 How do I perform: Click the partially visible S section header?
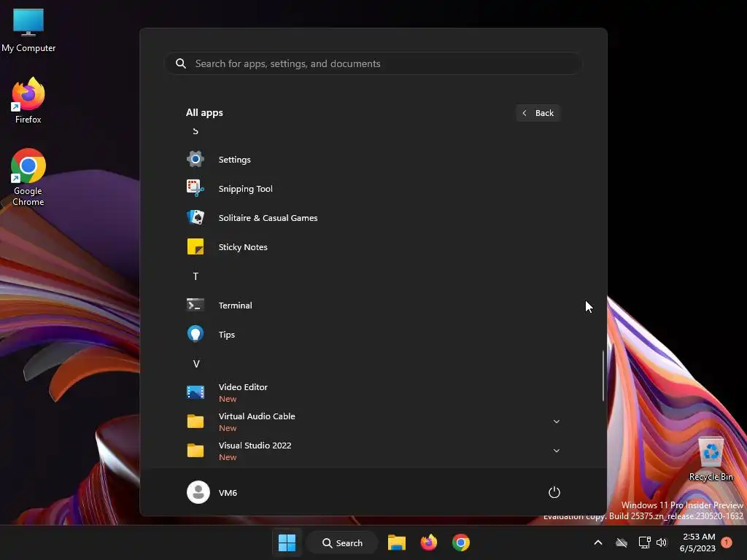click(x=196, y=131)
